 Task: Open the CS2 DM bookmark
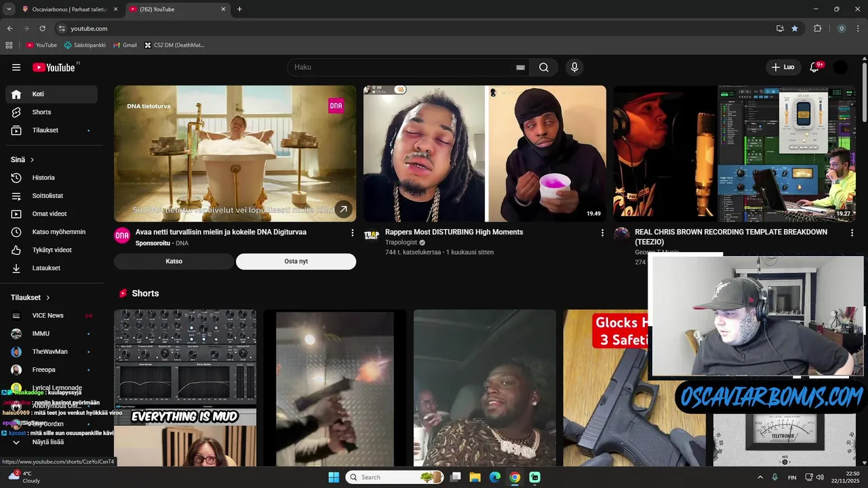point(174,45)
